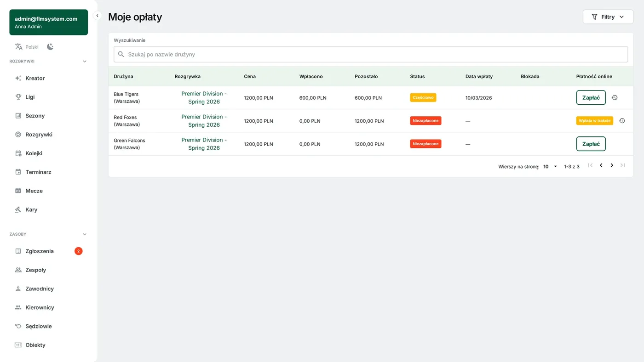
Task: Click the 10/03/2026 payment date
Action: [x=479, y=98]
